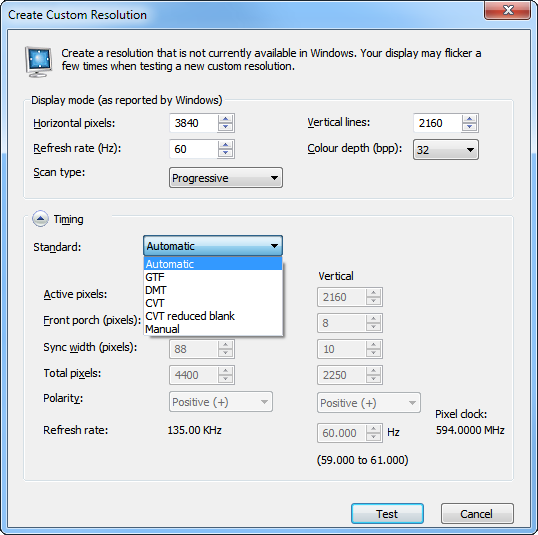Open the Standard timing dropdown
Image resolution: width=538 pixels, height=535 pixels.
tap(213, 246)
